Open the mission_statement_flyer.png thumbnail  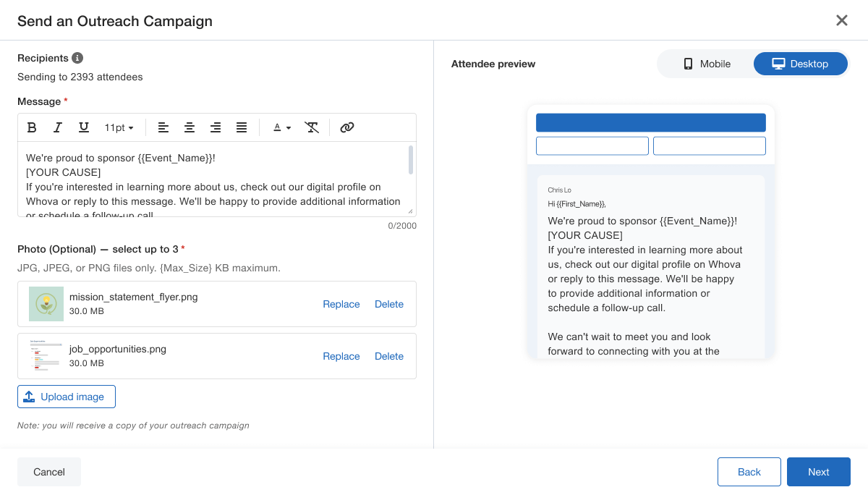[46, 304]
